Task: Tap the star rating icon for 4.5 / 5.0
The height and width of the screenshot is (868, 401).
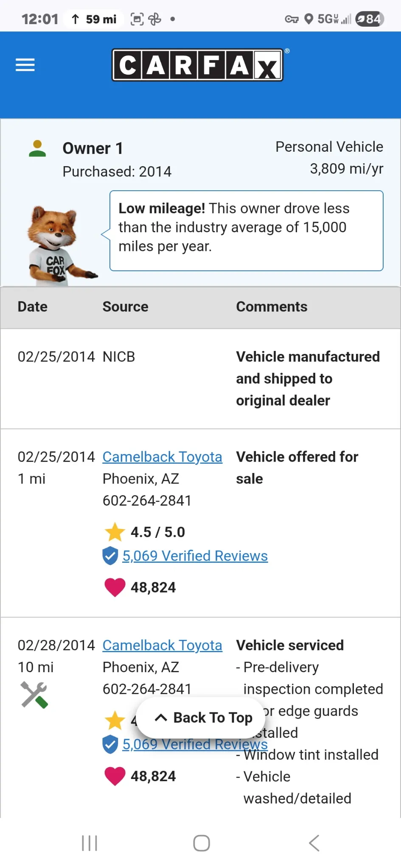Action: (115, 532)
